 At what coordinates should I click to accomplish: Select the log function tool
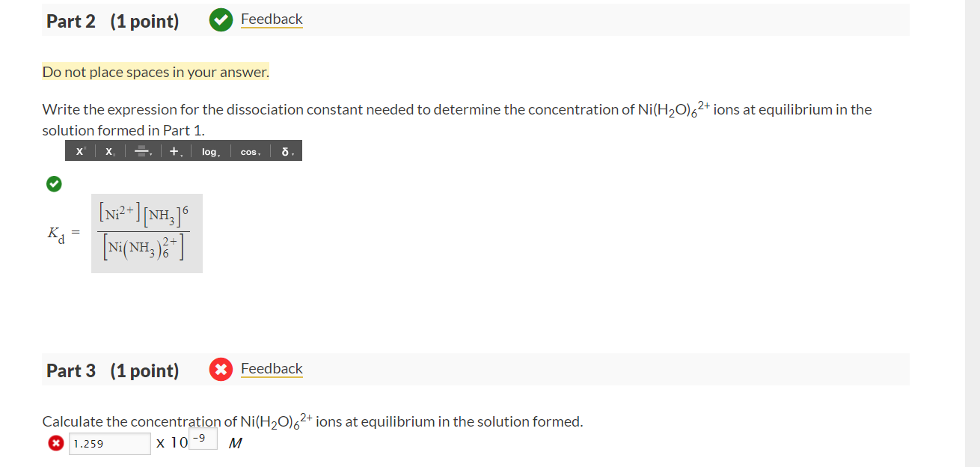(209, 151)
